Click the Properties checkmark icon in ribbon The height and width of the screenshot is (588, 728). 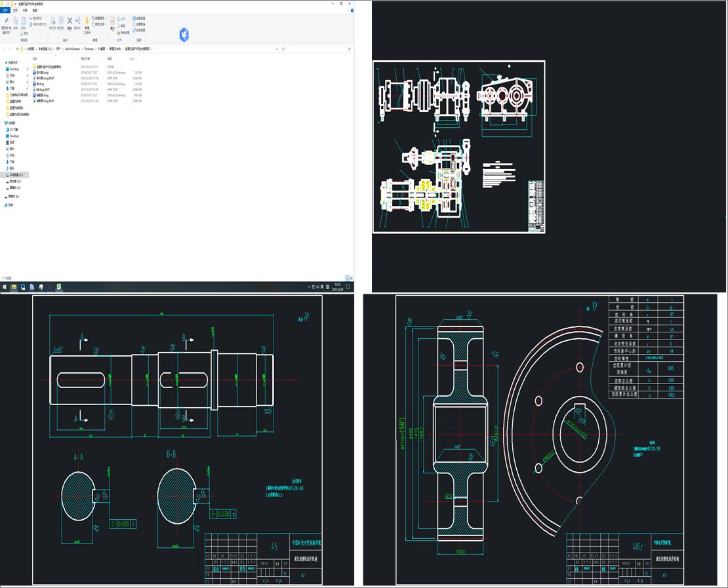click(x=112, y=23)
